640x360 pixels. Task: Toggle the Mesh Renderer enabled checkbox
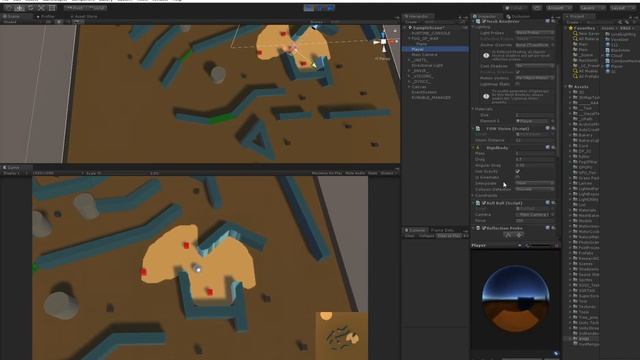[484, 21]
